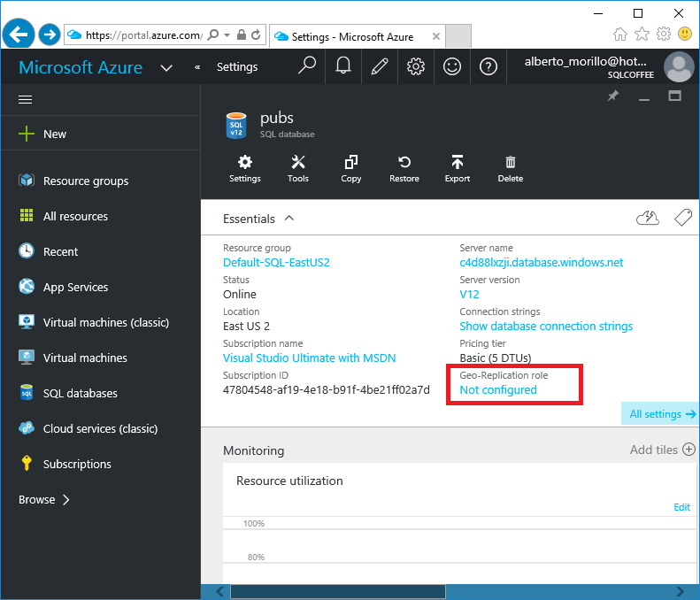Copy the pubs database
This screenshot has width=700, height=600.
[x=351, y=169]
